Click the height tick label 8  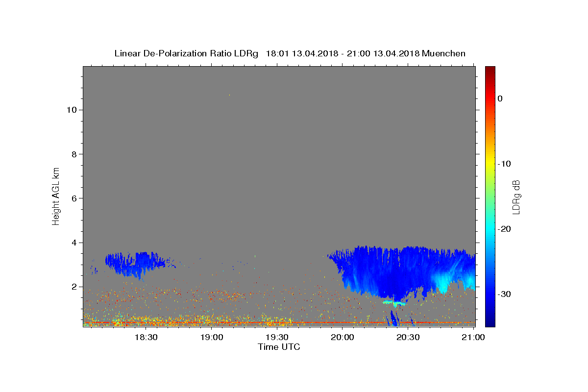pyautogui.click(x=73, y=154)
